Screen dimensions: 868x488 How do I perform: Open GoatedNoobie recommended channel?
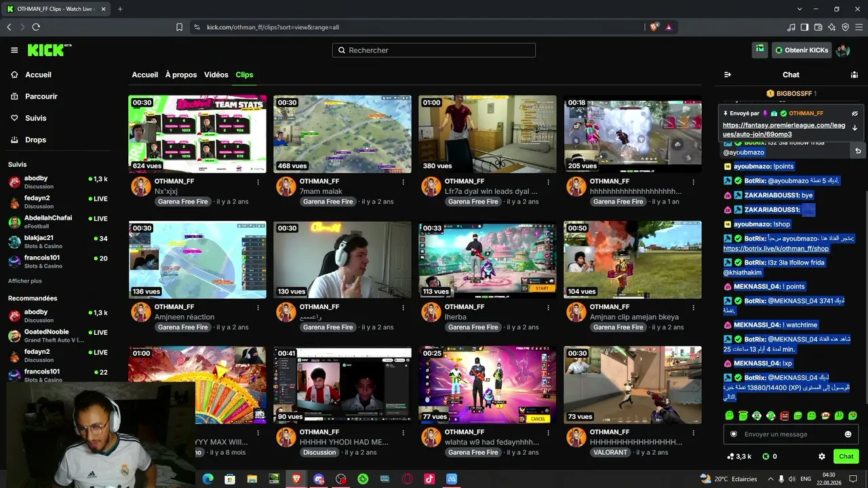tap(58, 335)
